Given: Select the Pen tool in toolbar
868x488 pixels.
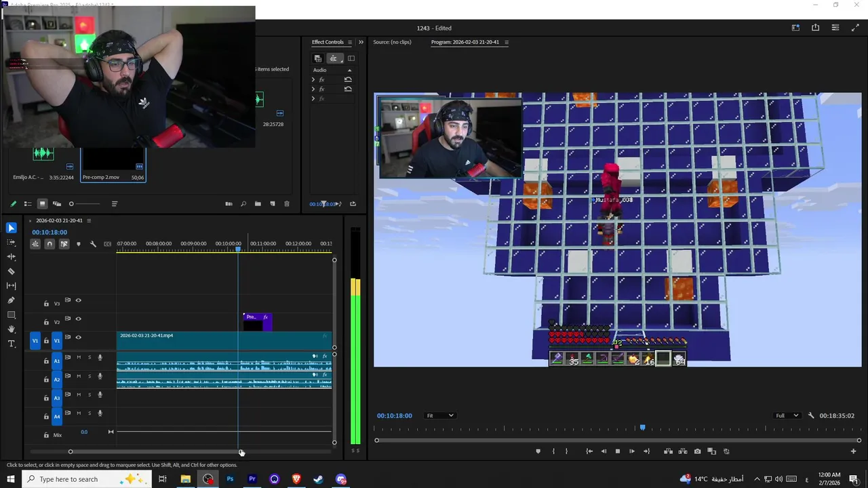Looking at the screenshot, I should pyautogui.click(x=11, y=300).
